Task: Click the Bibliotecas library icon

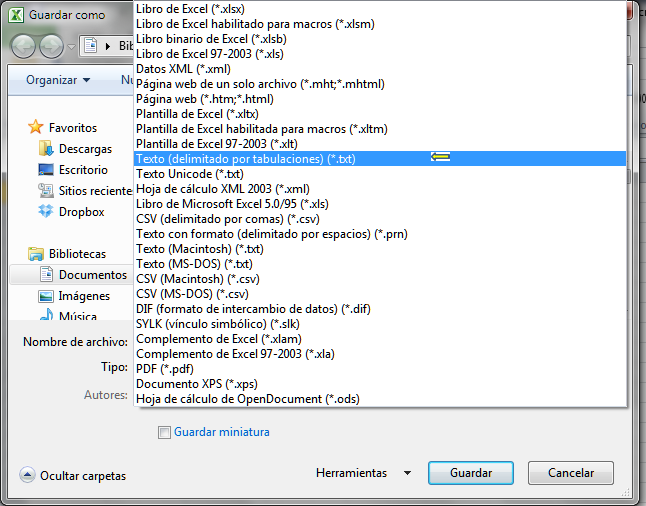Action: click(x=36, y=254)
